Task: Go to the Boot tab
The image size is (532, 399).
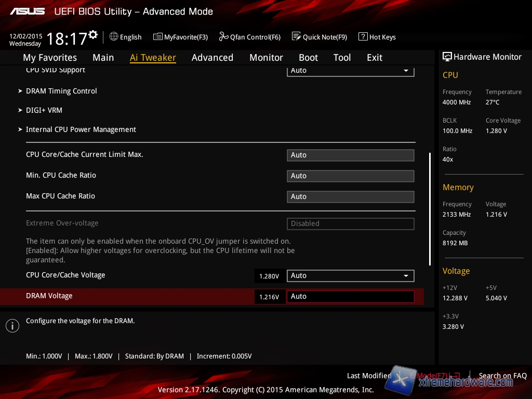Action: coord(308,58)
